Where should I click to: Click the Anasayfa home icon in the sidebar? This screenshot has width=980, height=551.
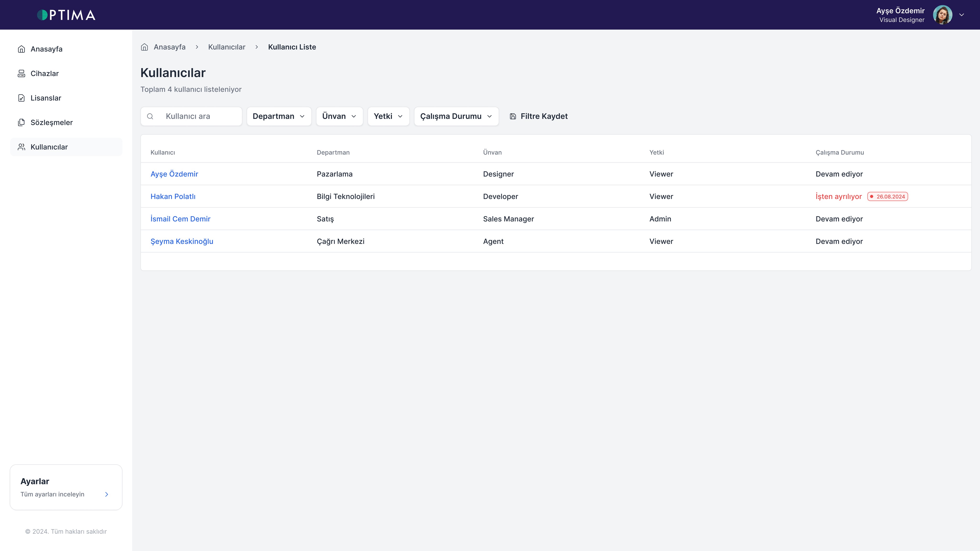[x=21, y=49]
